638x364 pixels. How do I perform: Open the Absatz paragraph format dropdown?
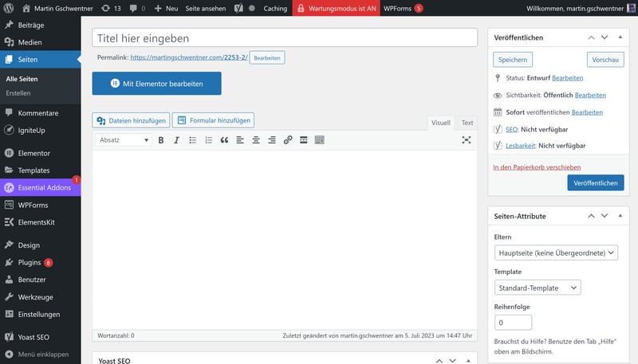pyautogui.click(x=124, y=140)
